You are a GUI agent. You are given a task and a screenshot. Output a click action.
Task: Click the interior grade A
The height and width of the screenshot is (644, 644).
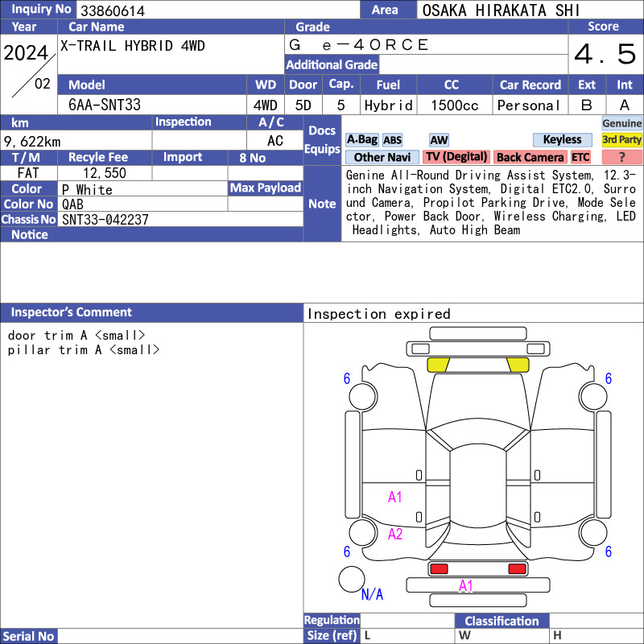[x=625, y=105]
